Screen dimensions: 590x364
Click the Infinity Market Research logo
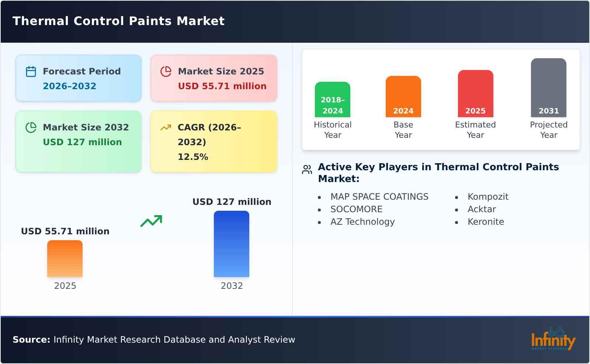553,340
